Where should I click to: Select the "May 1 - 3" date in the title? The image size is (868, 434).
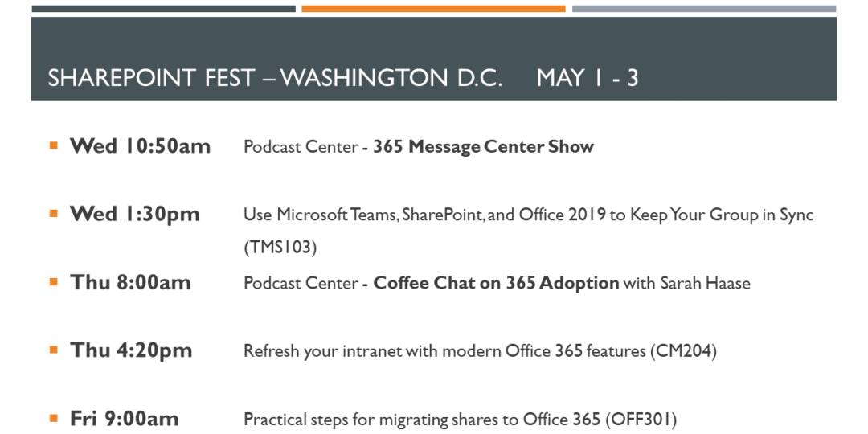(588, 78)
